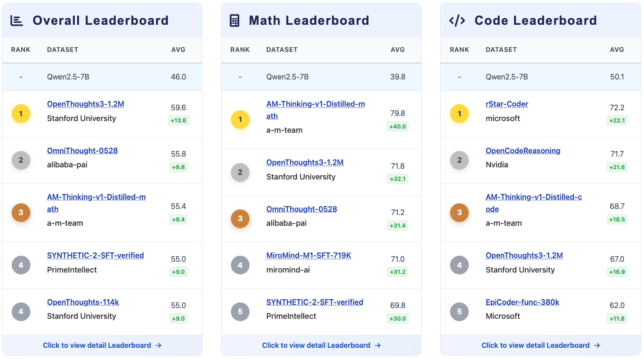644x359 pixels.
Task: Click the Code Leaderboard brackets icon
Action: tap(457, 21)
